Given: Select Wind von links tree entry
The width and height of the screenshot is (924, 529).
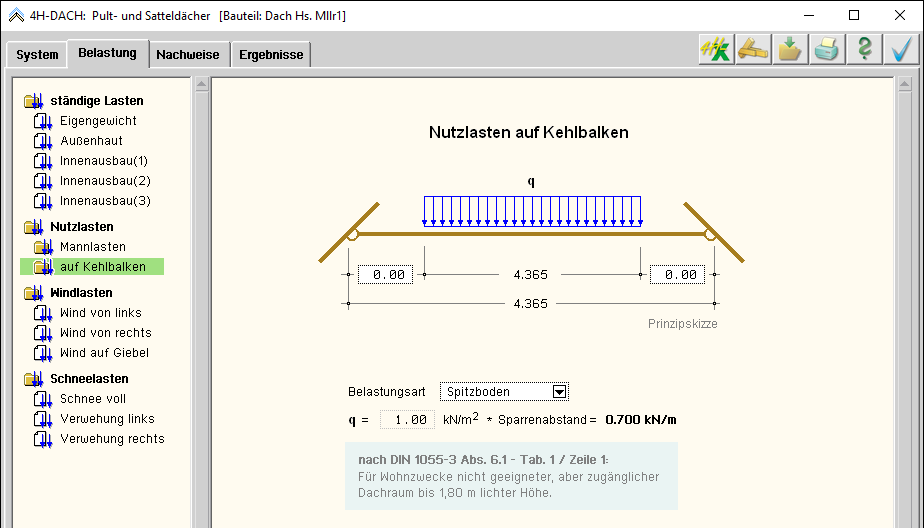Looking at the screenshot, I should tap(100, 313).
